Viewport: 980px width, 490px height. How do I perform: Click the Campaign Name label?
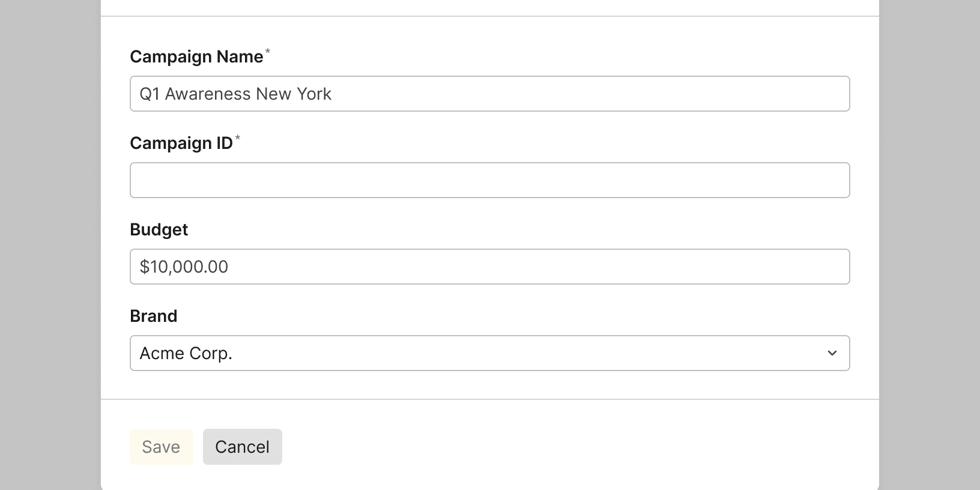click(196, 56)
